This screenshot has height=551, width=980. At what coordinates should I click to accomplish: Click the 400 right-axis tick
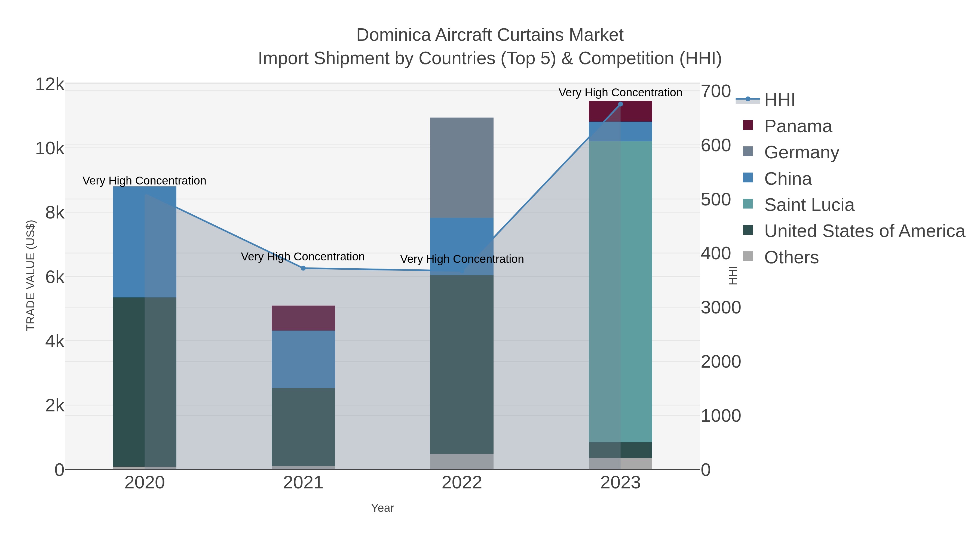pyautogui.click(x=716, y=253)
